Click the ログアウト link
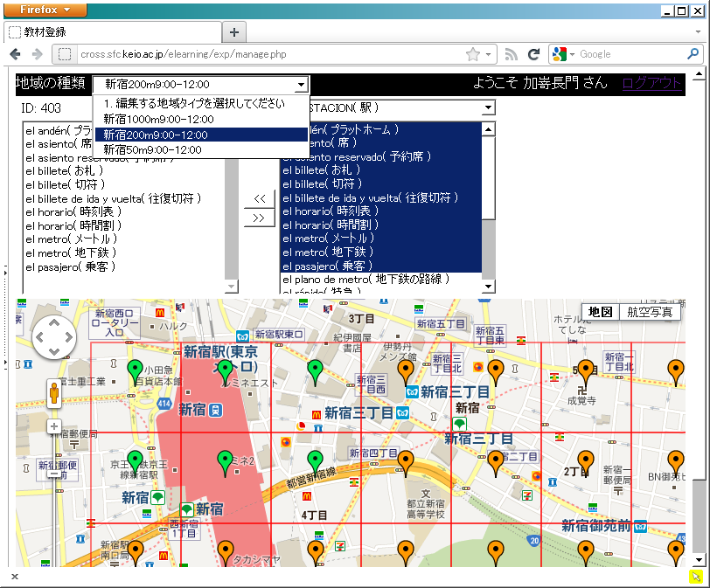 (x=651, y=83)
